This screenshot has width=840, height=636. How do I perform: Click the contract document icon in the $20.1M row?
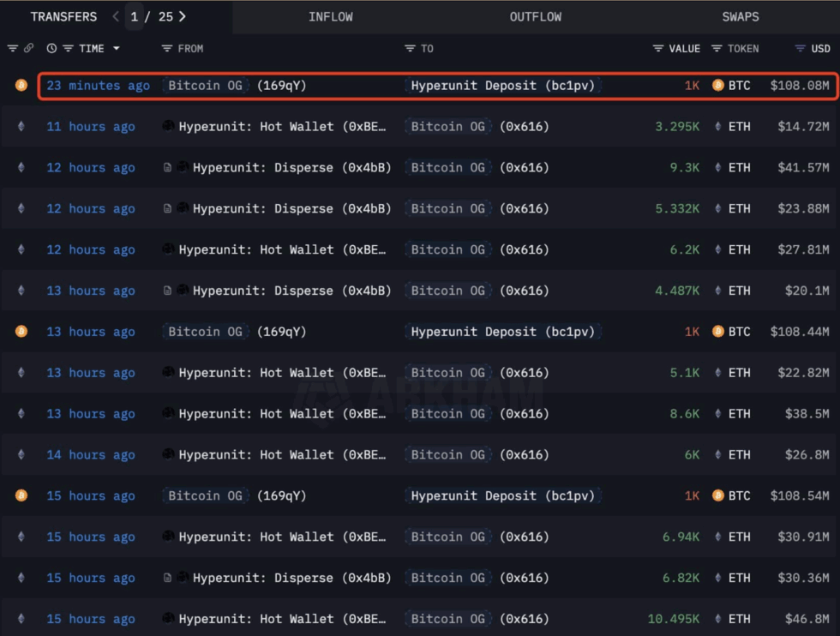click(167, 291)
